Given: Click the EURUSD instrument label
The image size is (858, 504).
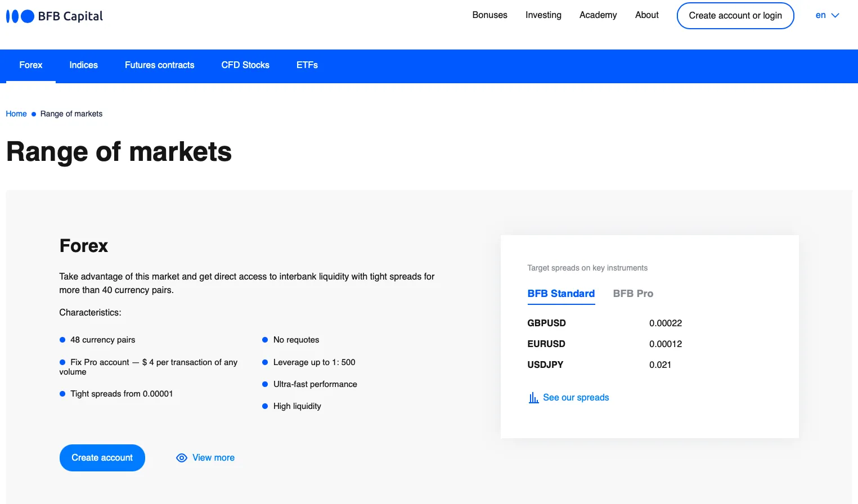Looking at the screenshot, I should coord(546,344).
